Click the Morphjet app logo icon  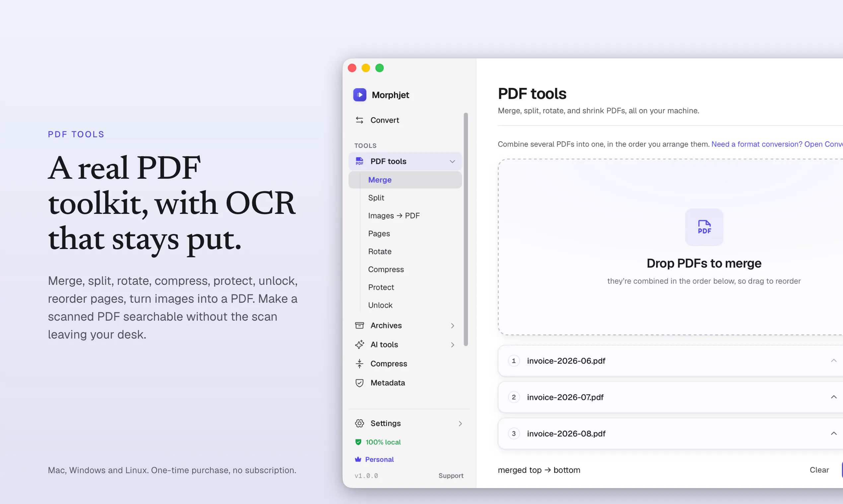point(360,95)
